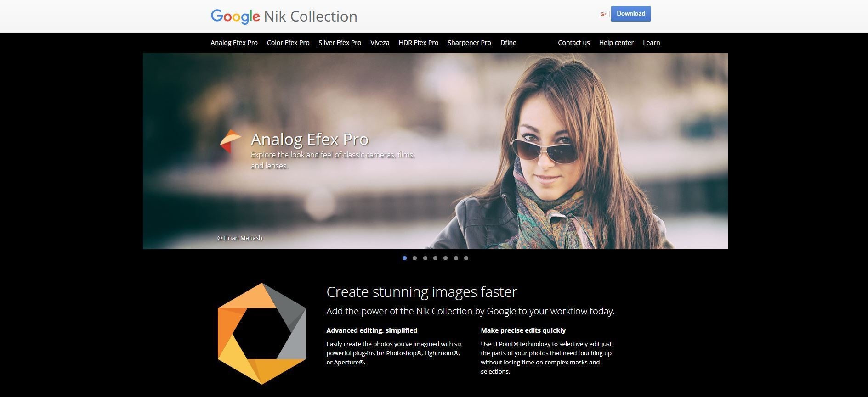This screenshot has width=868, height=397.
Task: Click 'Advanced editing, simplified' subheading
Action: 372,330
